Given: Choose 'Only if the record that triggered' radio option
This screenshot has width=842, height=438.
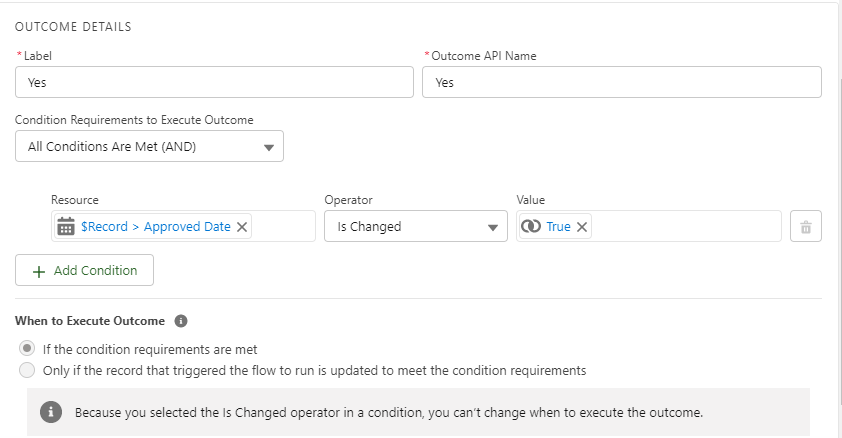Looking at the screenshot, I should coord(28,370).
